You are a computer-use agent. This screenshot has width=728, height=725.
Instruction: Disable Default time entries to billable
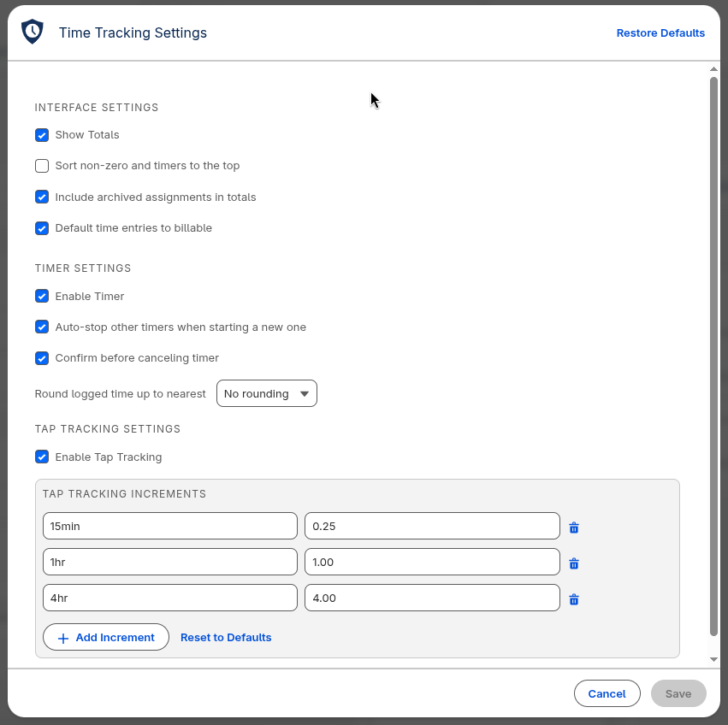(x=42, y=228)
